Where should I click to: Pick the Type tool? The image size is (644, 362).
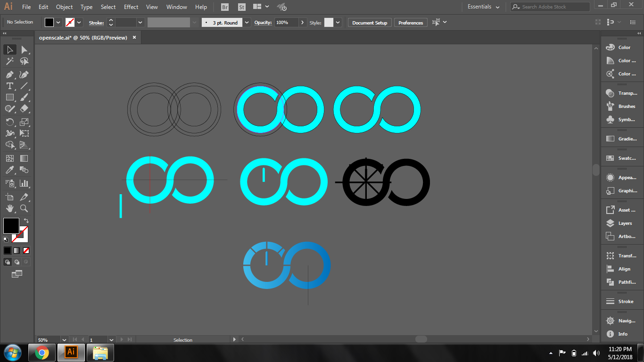[9, 86]
